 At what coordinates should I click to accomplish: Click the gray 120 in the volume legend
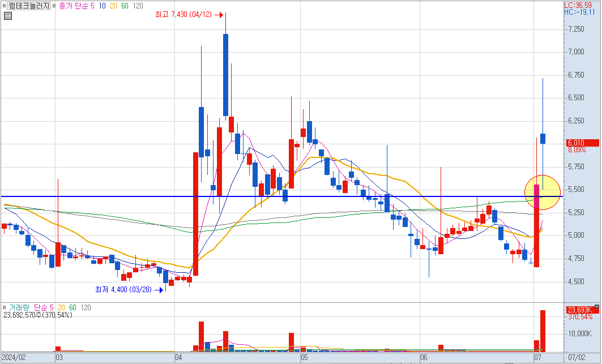[86, 307]
